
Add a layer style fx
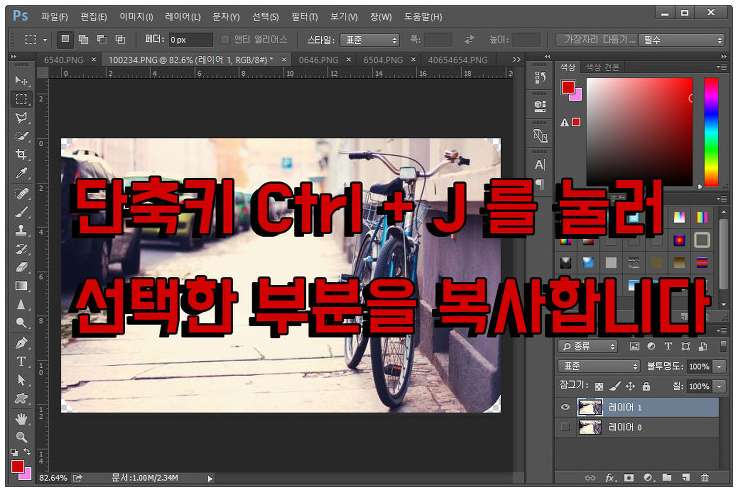point(610,478)
